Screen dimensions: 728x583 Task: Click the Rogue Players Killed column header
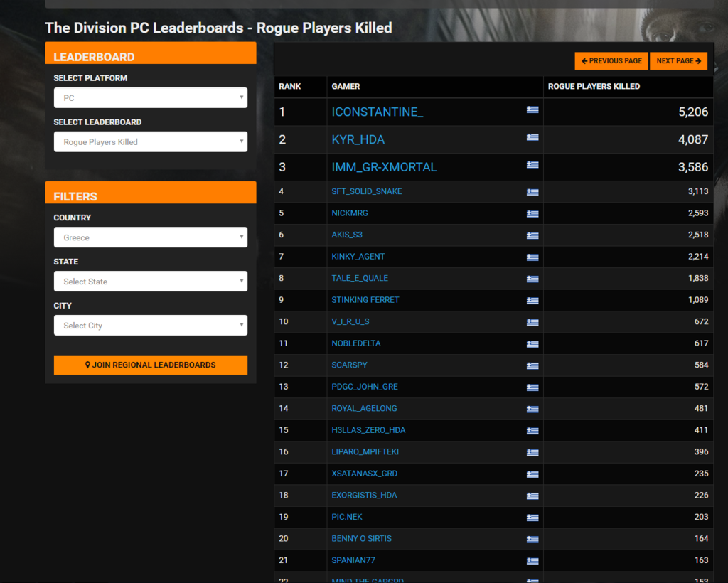click(594, 87)
